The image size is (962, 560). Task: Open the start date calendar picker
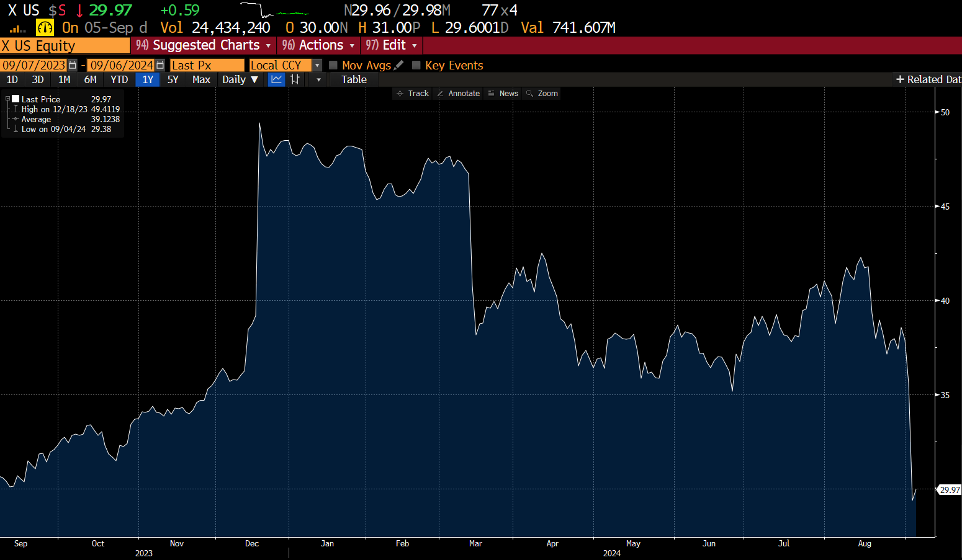pos(73,65)
